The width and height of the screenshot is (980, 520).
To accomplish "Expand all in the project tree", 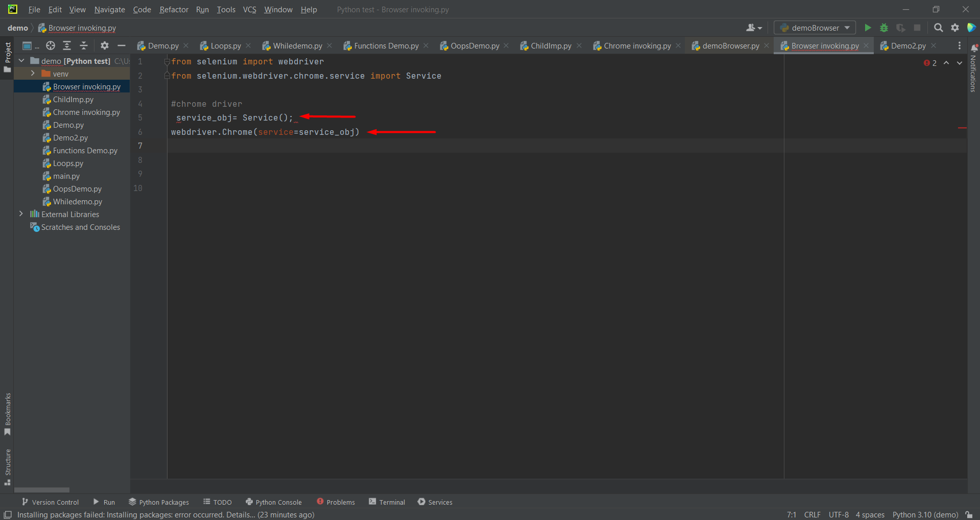I will point(67,45).
